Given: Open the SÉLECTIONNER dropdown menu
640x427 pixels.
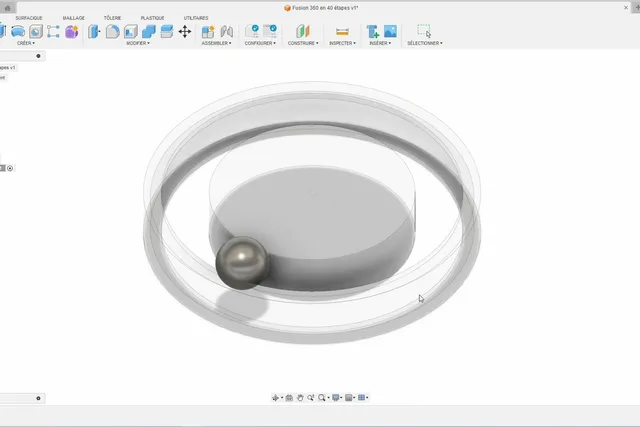Looking at the screenshot, I should coord(424,43).
